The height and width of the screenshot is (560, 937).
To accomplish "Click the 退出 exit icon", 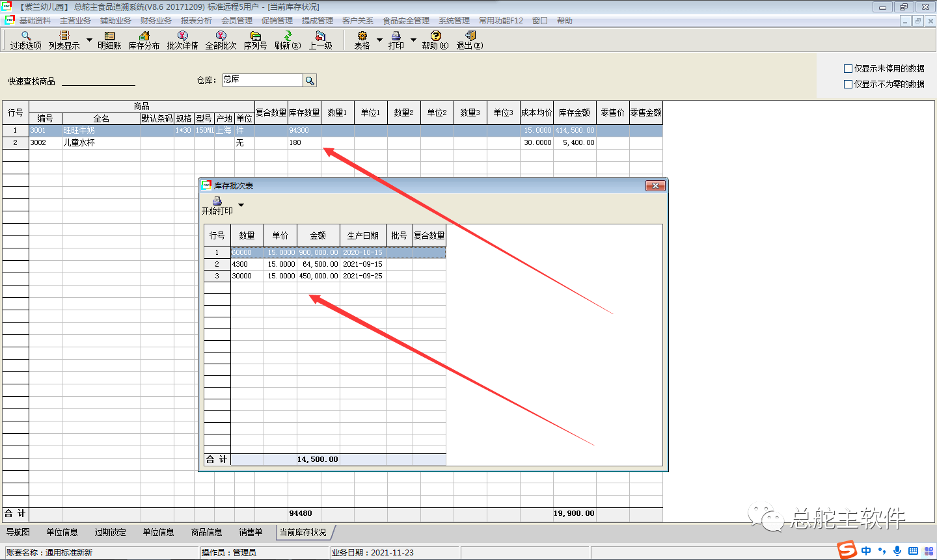I will (470, 40).
